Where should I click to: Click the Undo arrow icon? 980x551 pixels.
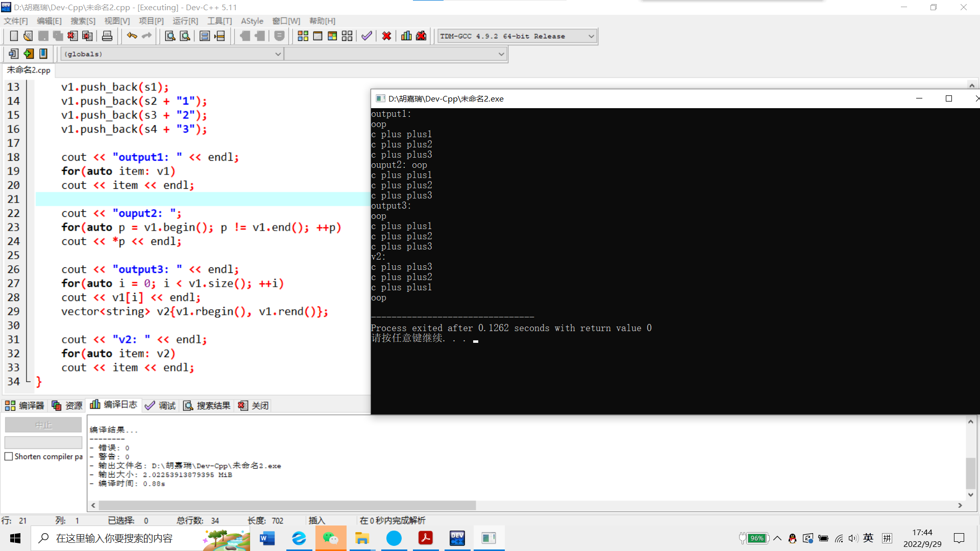coord(132,36)
